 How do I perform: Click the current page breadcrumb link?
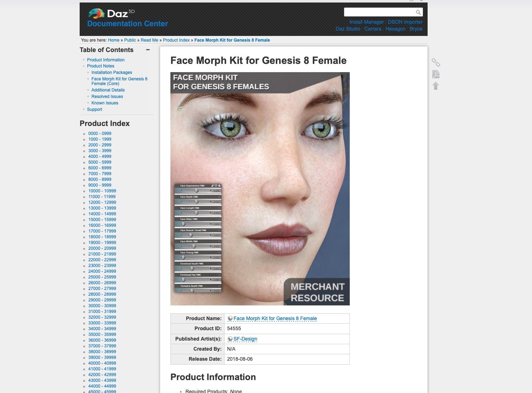[x=232, y=40]
